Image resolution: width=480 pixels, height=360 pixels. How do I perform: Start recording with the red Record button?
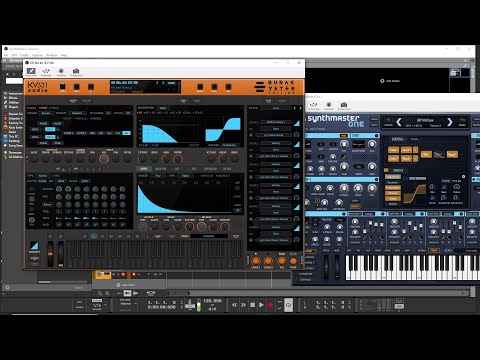coord(271,305)
